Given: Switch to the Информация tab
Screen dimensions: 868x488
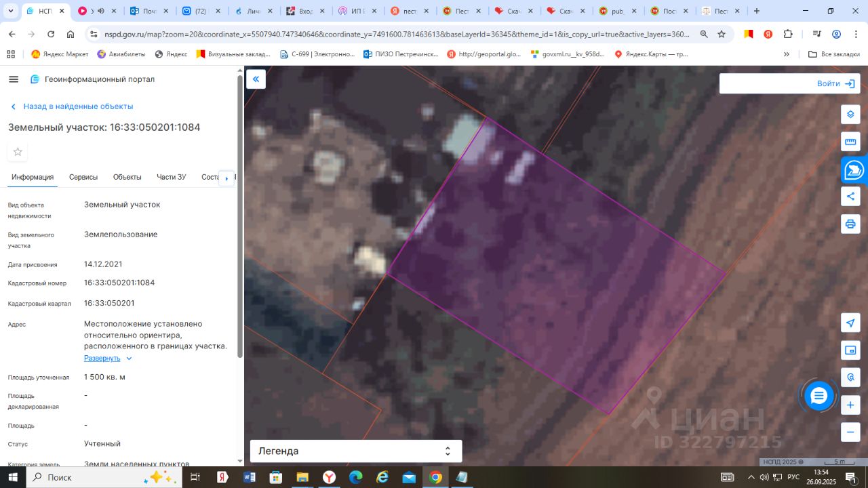Looking at the screenshot, I should click(x=33, y=177).
